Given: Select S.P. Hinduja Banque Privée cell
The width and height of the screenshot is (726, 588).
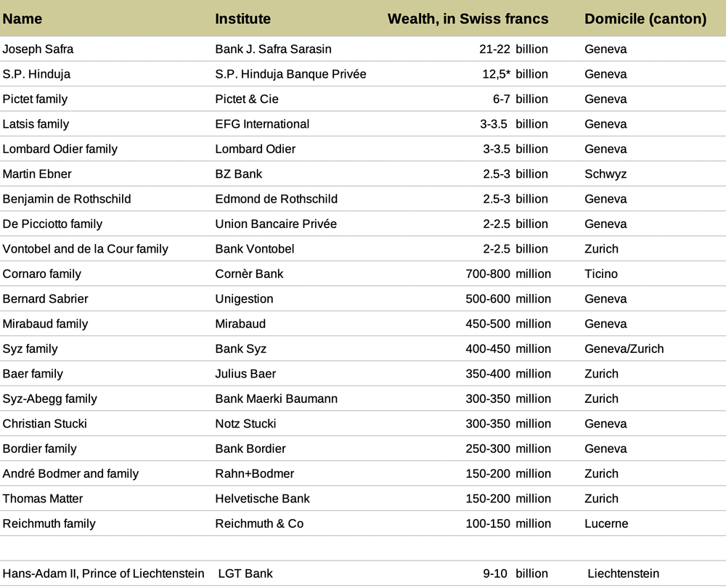Looking at the screenshot, I should [291, 74].
